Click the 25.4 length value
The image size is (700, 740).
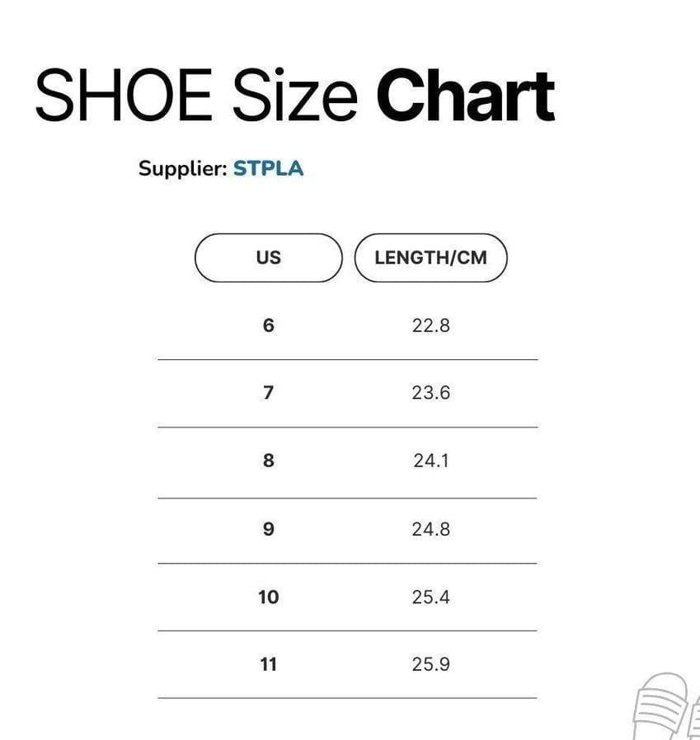click(x=430, y=597)
